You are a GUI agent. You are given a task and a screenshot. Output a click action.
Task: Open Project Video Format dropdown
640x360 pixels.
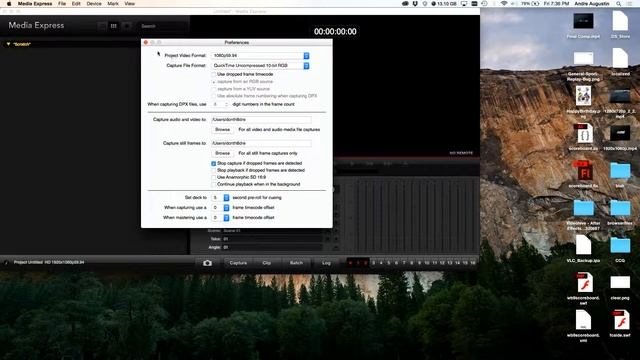260,56
